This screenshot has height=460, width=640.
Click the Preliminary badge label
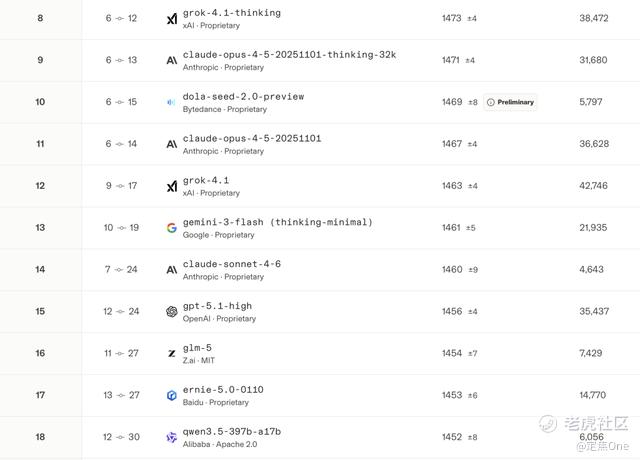(x=516, y=102)
